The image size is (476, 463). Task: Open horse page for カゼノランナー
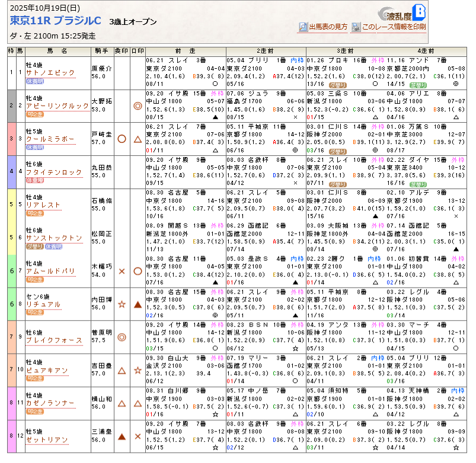click(x=50, y=403)
